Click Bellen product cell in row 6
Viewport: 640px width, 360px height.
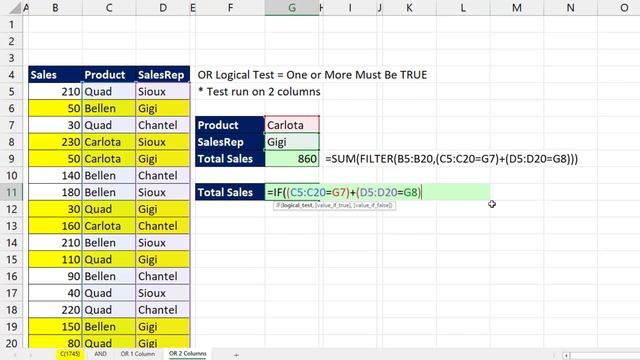(109, 108)
